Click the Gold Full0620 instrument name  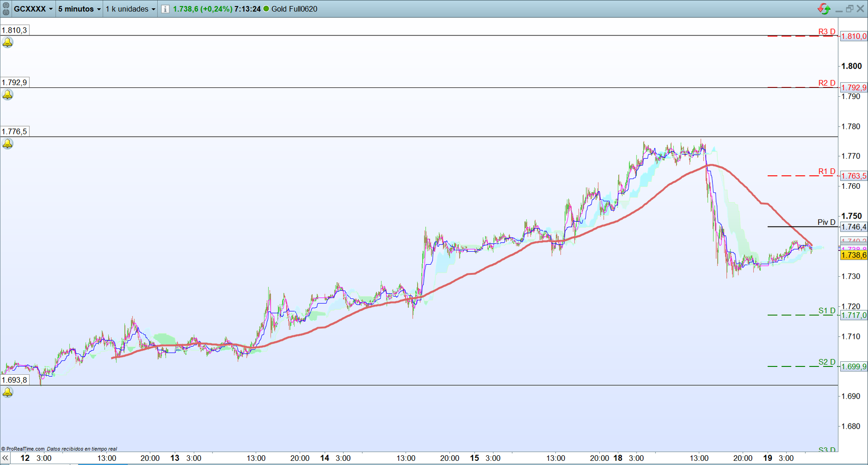coord(294,9)
